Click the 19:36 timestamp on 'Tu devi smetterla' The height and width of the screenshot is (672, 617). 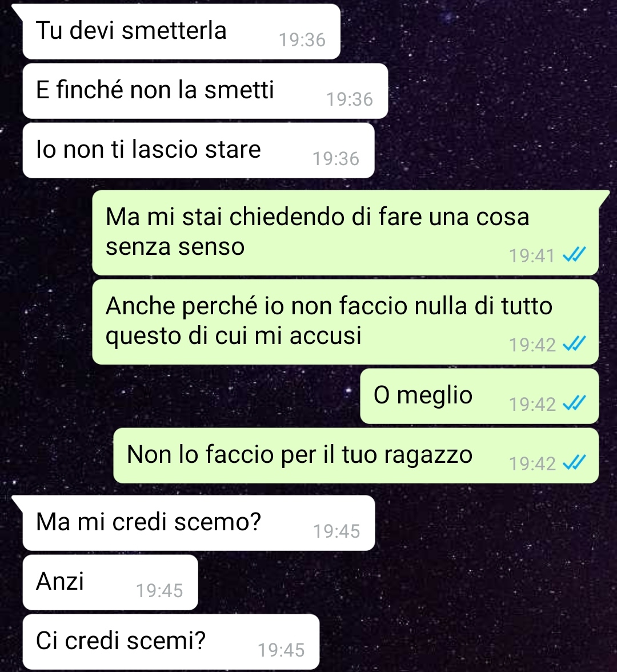pyautogui.click(x=303, y=40)
